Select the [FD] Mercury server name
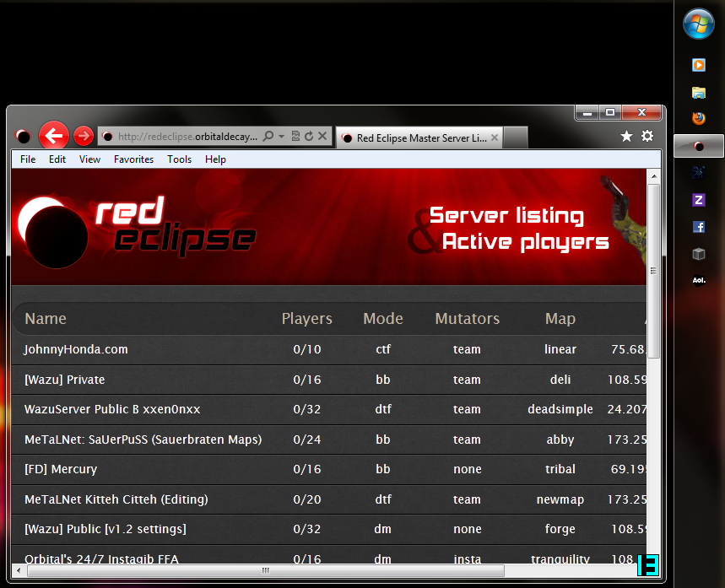 point(61,469)
